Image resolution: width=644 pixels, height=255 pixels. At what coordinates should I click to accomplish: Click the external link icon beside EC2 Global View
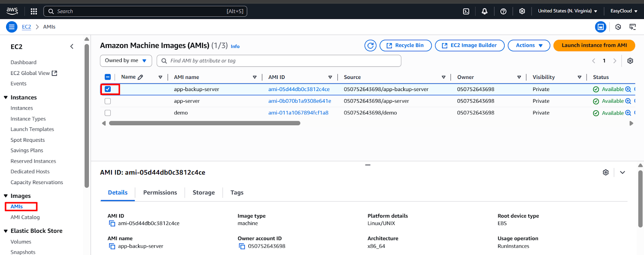point(54,73)
